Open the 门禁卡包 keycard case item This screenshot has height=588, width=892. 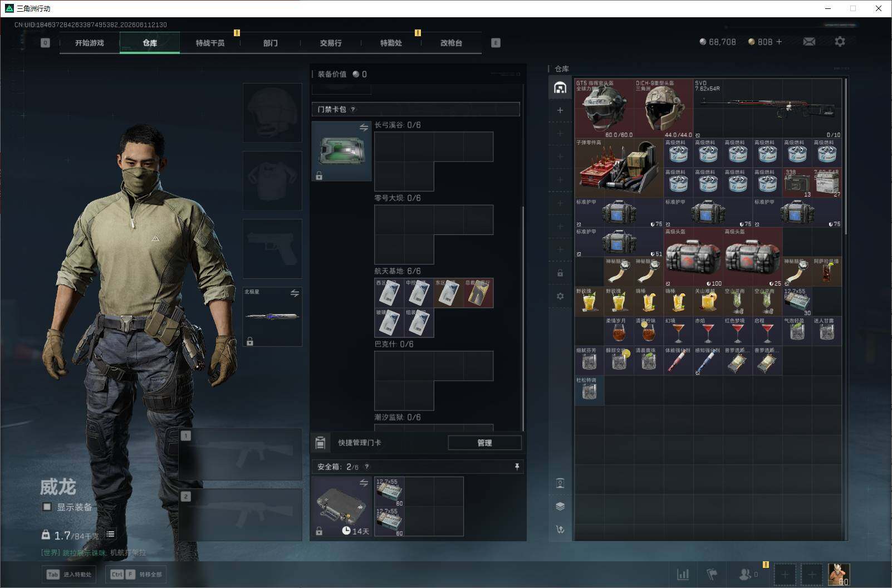click(341, 151)
